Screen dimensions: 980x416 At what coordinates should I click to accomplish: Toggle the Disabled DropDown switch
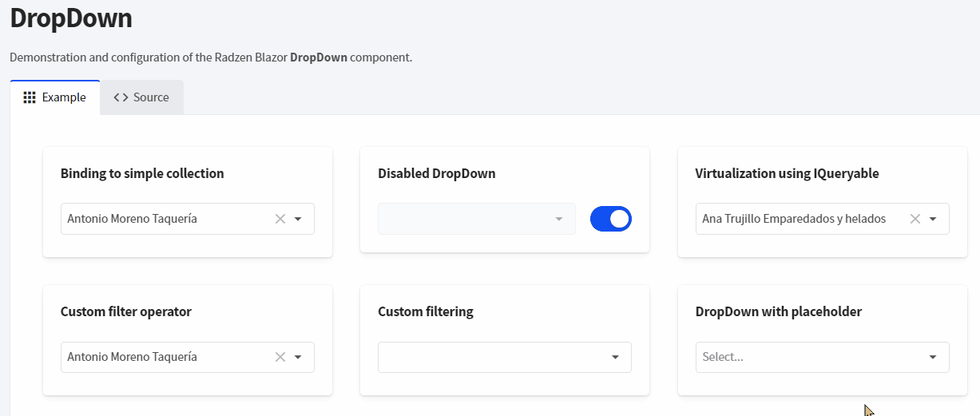(x=611, y=219)
